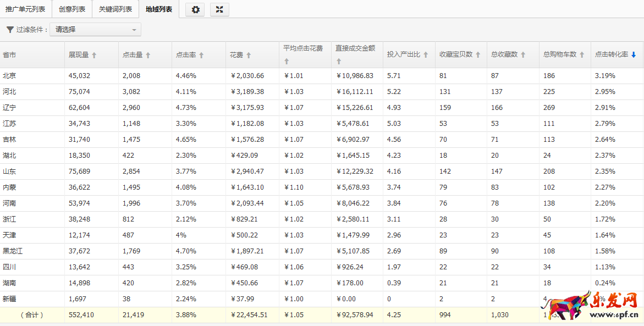Click sort arrow under 直接成交金额

click(x=339, y=62)
